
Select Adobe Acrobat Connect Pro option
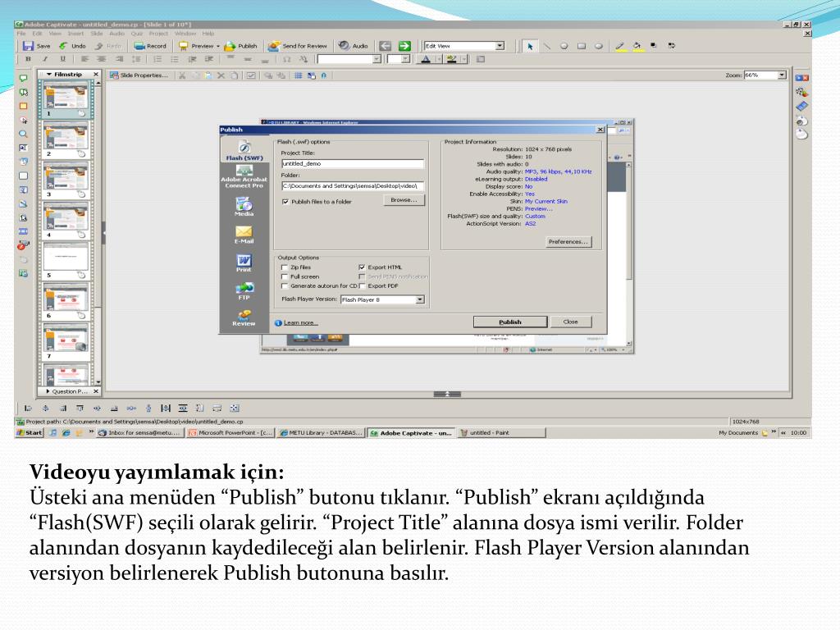(x=244, y=177)
